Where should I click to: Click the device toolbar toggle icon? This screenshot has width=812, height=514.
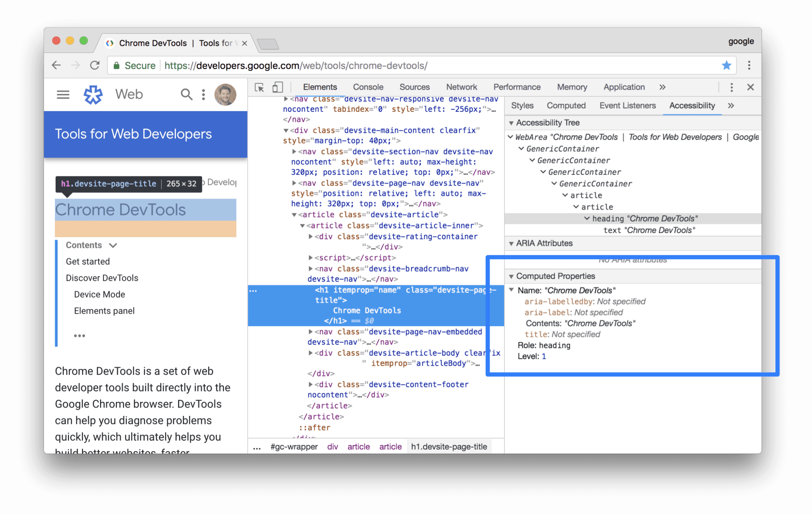click(276, 87)
